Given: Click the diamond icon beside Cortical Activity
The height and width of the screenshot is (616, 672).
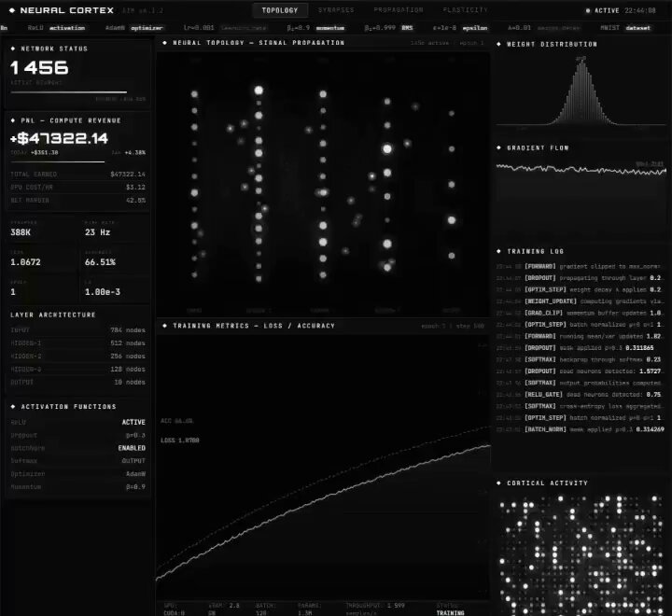Looking at the screenshot, I should (499, 483).
